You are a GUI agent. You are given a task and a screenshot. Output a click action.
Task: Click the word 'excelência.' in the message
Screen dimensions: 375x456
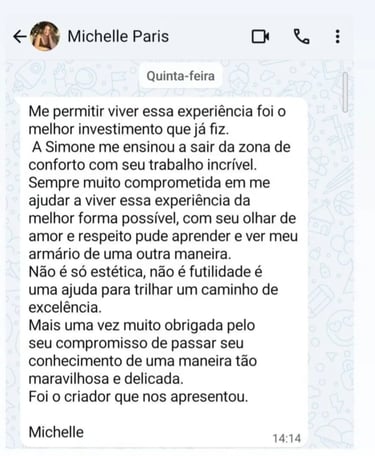click(65, 307)
